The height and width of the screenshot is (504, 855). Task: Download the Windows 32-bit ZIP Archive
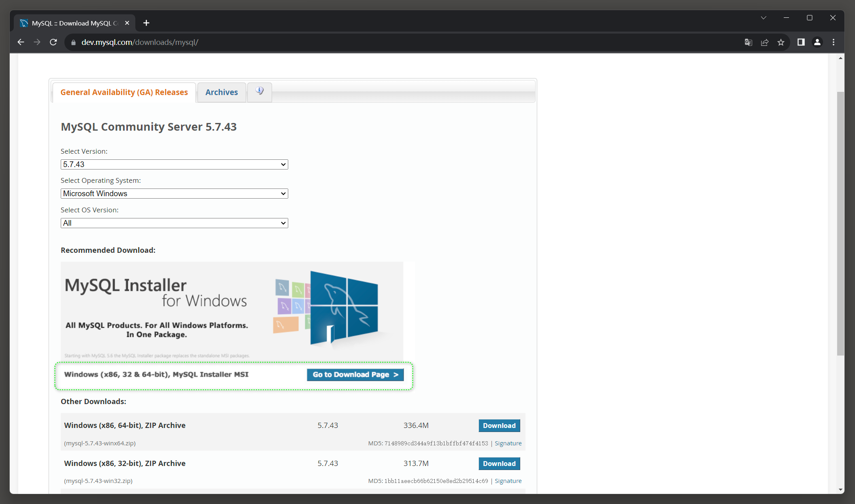click(x=499, y=464)
